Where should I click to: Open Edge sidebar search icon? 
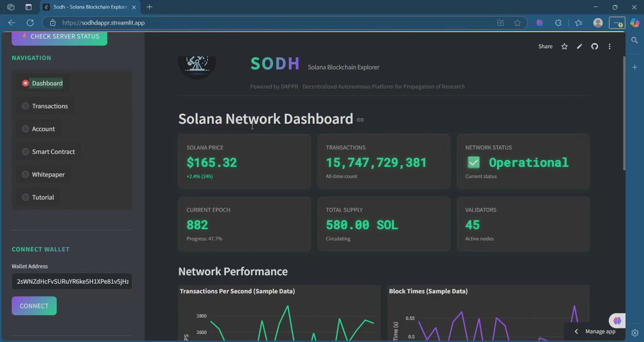click(x=634, y=40)
